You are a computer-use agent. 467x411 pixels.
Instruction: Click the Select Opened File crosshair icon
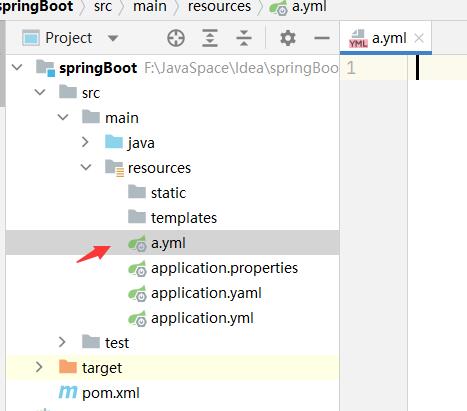[x=176, y=38]
